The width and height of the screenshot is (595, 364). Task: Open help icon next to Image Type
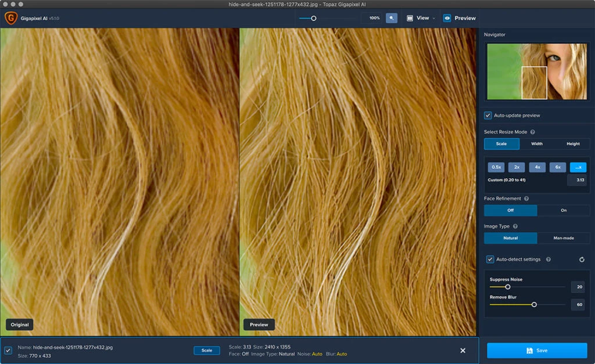(x=515, y=226)
